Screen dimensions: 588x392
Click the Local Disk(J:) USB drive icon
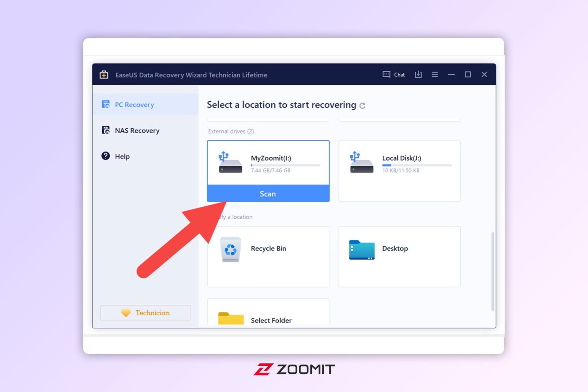361,162
